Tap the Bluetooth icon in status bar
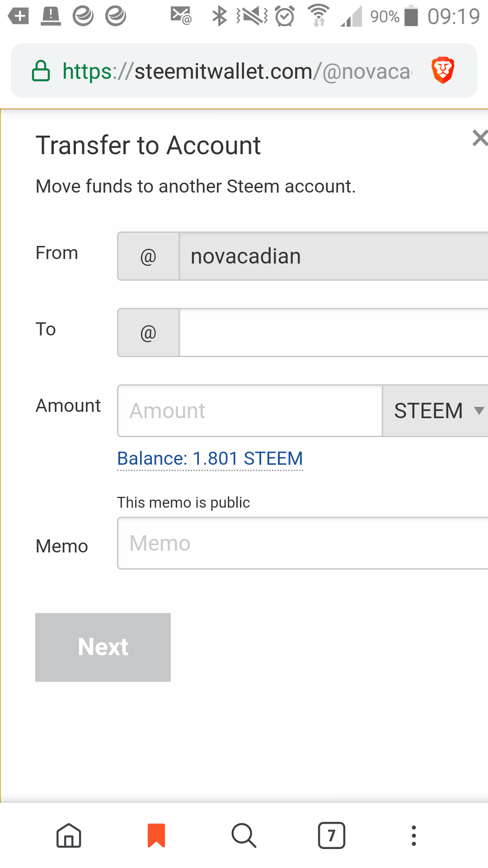The height and width of the screenshot is (868, 488). [x=220, y=16]
